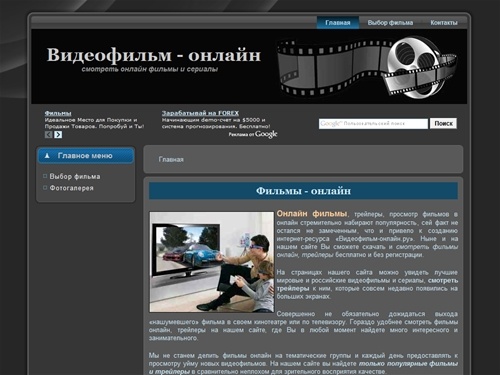Screen dimensions: 500x375
Task: Open the Главная tab in top navigation
Action: pos(338,23)
